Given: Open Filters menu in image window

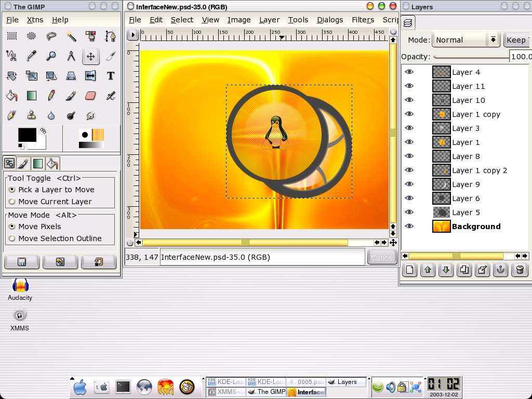Looking at the screenshot, I should pos(363,20).
